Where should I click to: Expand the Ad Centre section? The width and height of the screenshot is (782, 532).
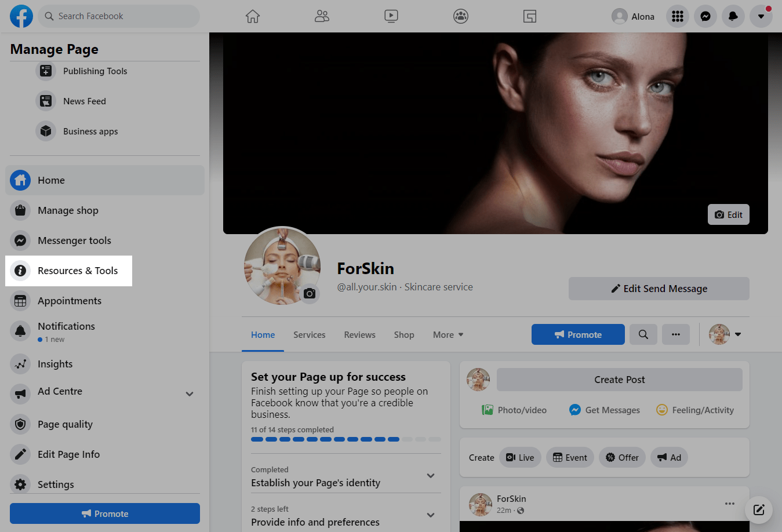190,394
